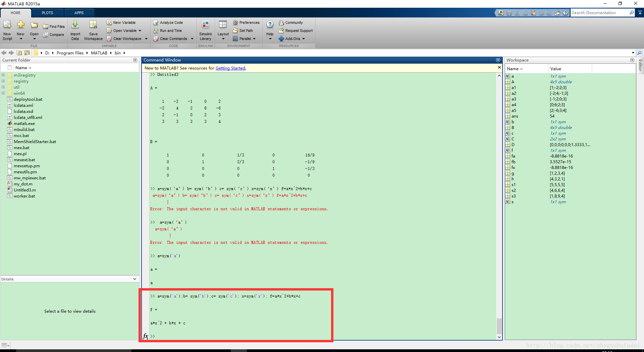Viewport: 644px width, 352px height.
Task: Click the switch windows quick access icon
Action: click(x=557, y=13)
